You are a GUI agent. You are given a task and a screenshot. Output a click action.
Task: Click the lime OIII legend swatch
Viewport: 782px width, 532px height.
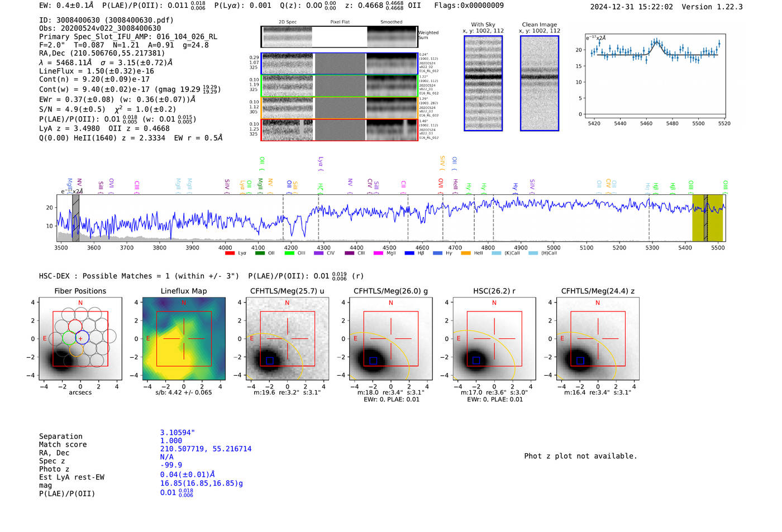tap(289, 253)
